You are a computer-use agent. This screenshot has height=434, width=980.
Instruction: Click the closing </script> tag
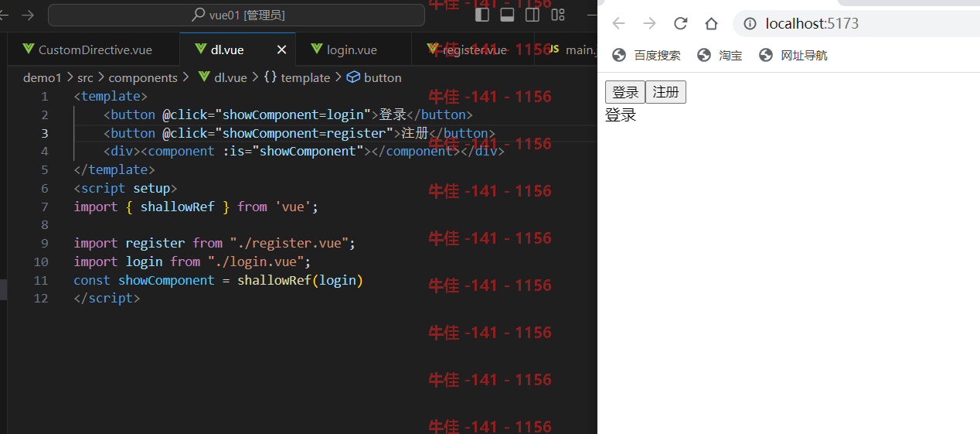point(107,298)
